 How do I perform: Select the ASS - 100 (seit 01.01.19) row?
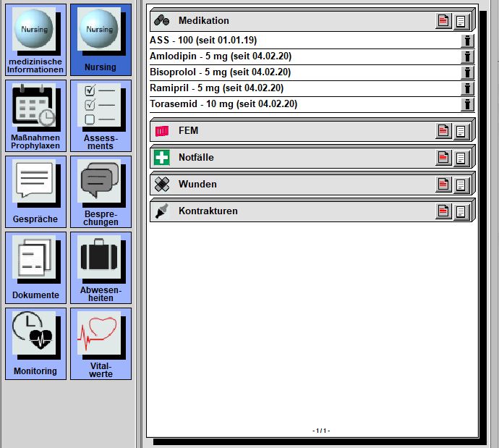point(312,41)
